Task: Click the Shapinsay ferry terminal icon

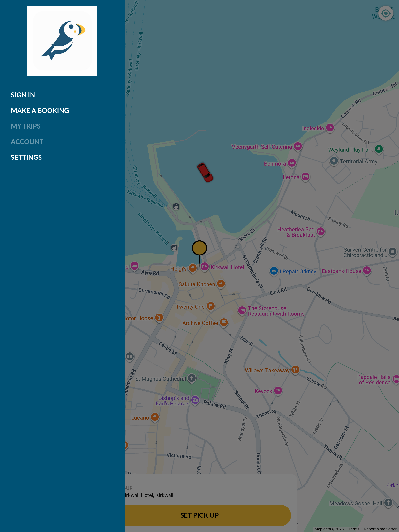Action: 174,247
